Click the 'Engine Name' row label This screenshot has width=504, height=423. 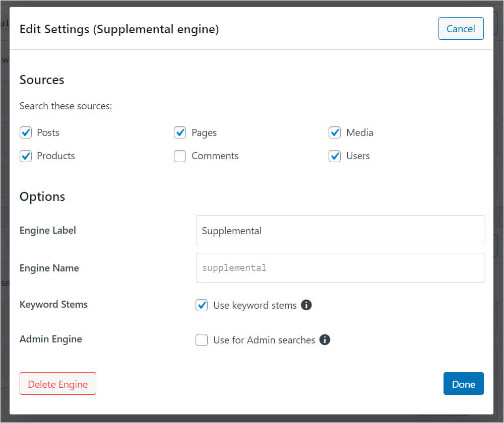click(49, 268)
